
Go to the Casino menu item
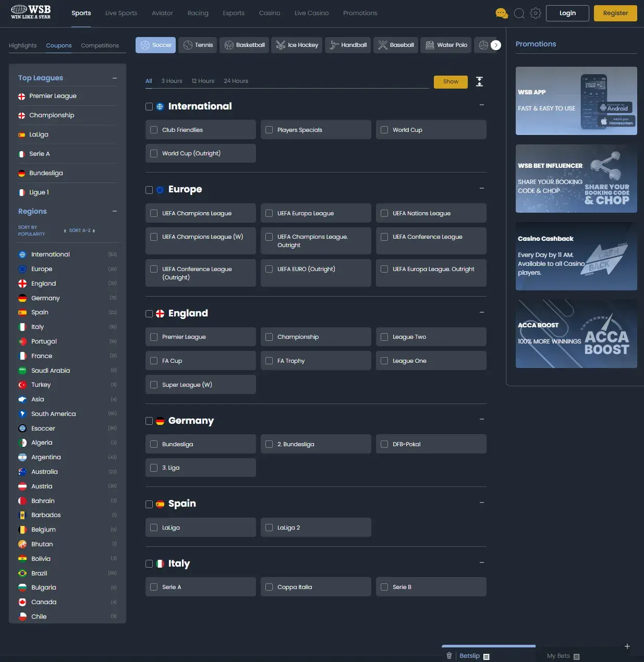pyautogui.click(x=270, y=13)
